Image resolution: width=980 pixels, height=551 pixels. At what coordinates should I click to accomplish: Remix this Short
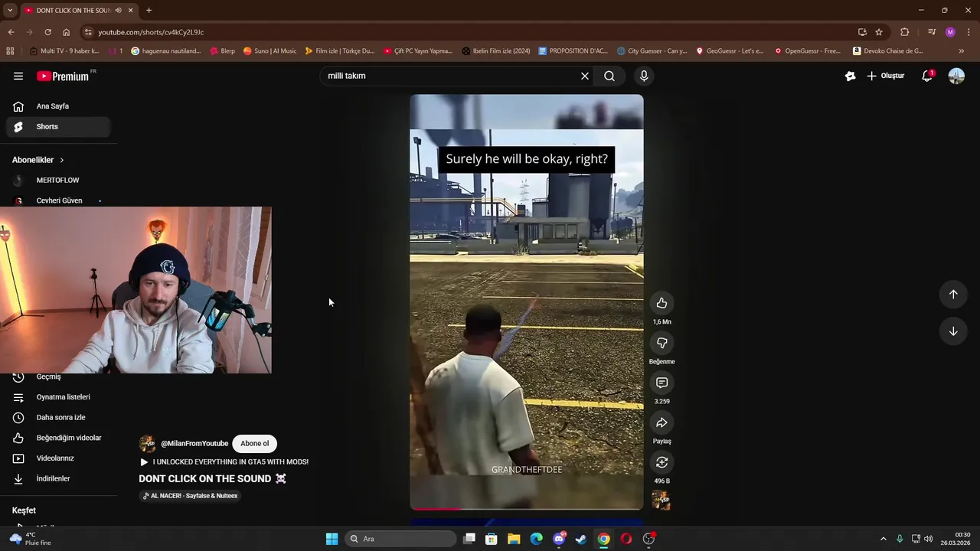point(661,462)
